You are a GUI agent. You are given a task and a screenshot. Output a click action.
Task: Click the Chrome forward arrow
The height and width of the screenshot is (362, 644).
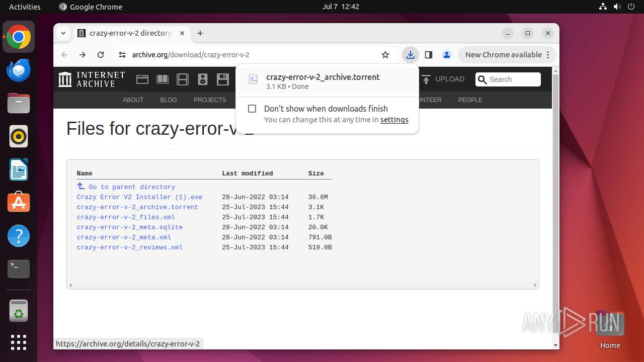pyautogui.click(x=83, y=55)
